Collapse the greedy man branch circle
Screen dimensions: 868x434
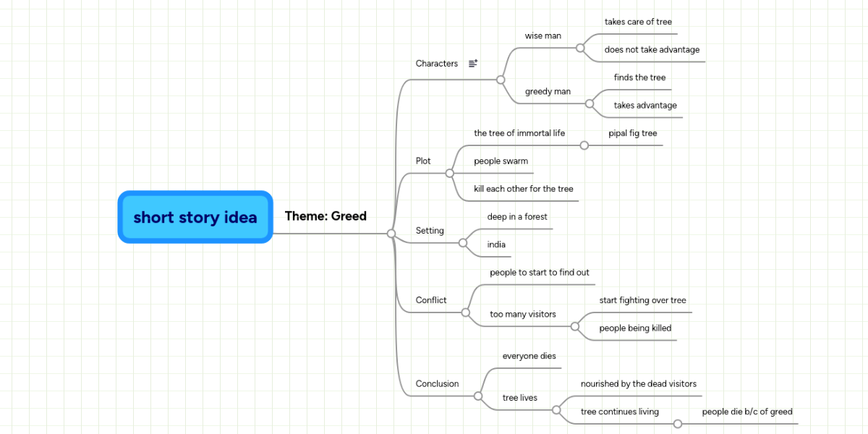coord(590,103)
